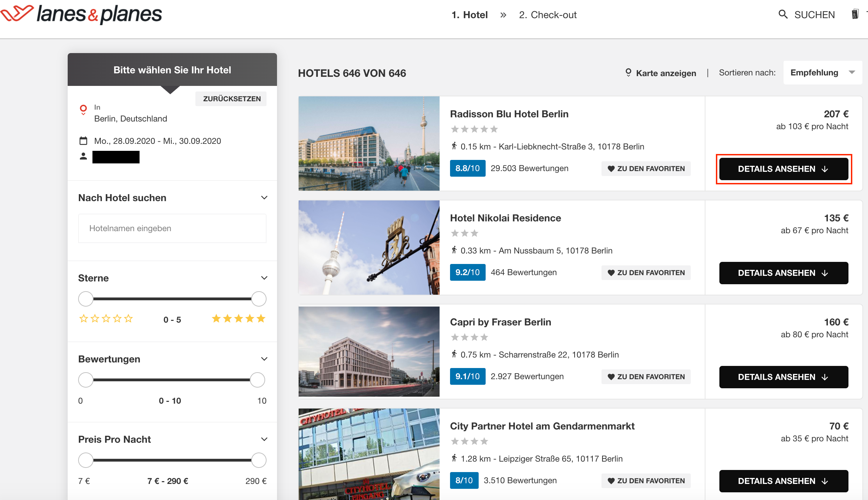Open the Empfehlung sort dropdown

[x=823, y=73]
